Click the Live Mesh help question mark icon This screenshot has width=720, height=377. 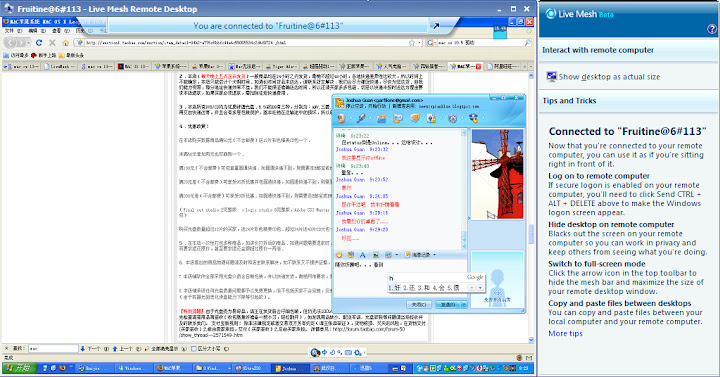click(712, 29)
